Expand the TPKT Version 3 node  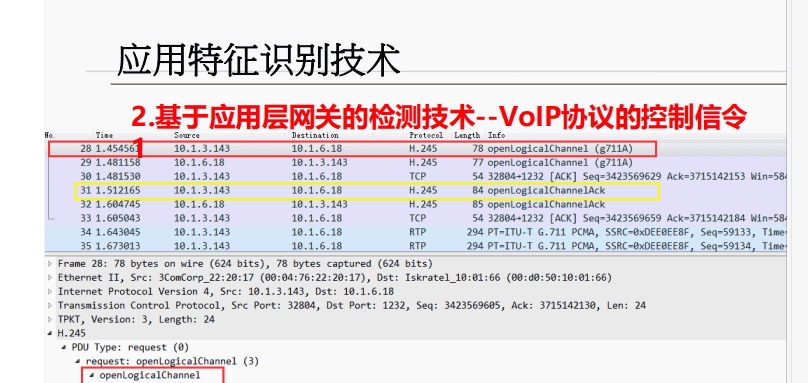pyautogui.click(x=50, y=320)
